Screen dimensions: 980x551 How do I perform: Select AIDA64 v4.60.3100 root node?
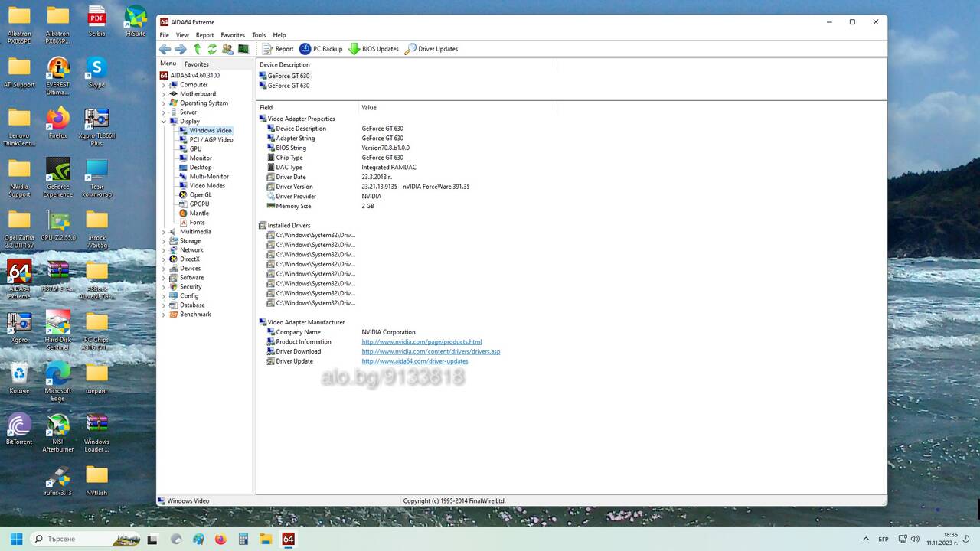(x=194, y=76)
